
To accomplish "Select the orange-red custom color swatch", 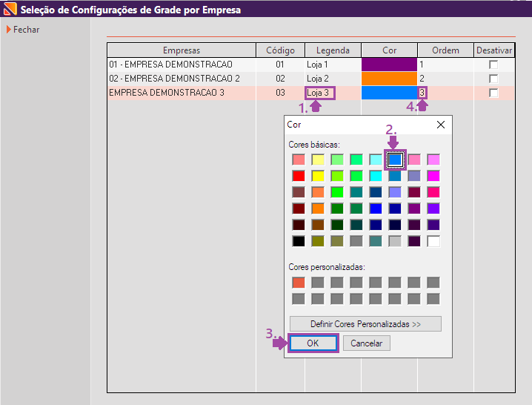I will pos(299,283).
